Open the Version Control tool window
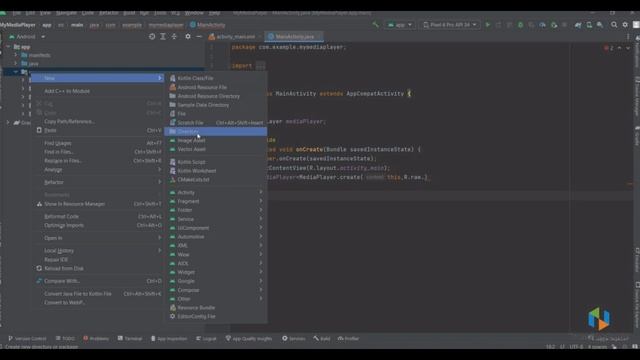 coord(27,339)
